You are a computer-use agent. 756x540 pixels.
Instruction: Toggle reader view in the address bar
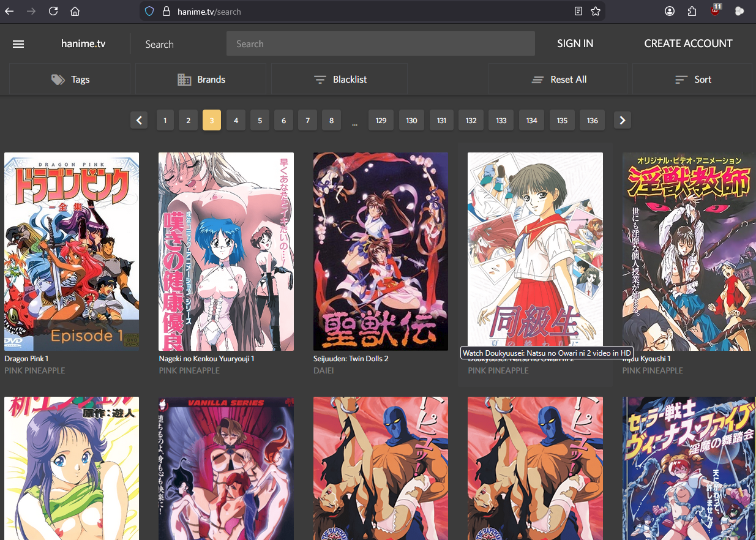(x=578, y=11)
